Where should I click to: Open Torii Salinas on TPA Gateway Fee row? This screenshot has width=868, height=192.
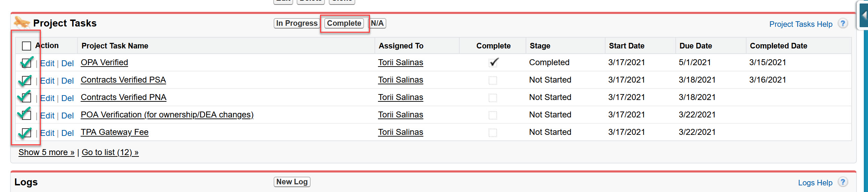(x=400, y=132)
